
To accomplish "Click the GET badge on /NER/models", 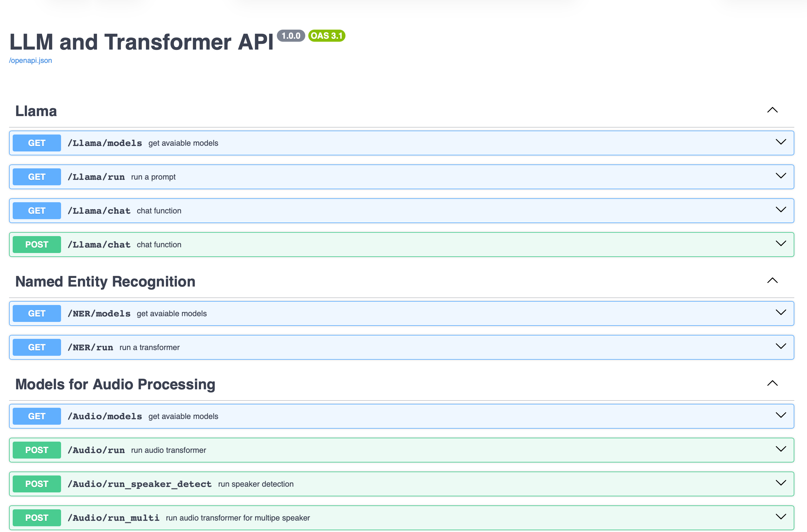I will coord(36,313).
